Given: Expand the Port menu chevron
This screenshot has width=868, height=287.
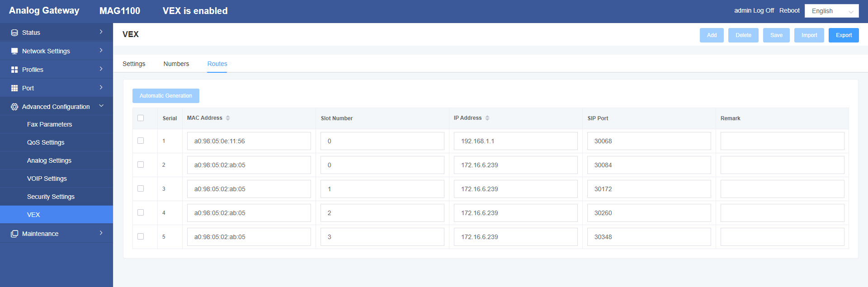Looking at the screenshot, I should pos(101,88).
